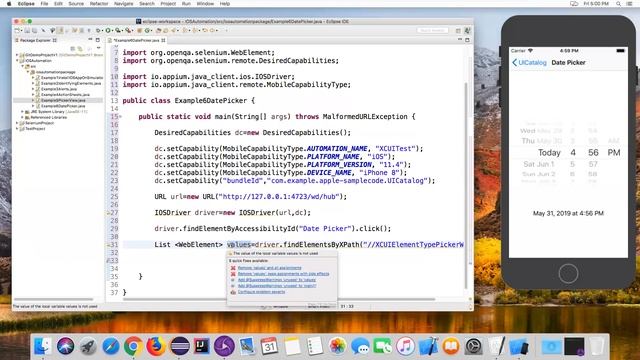Select the Package Explorer view tab
This screenshot has width=640, height=360.
(35, 40)
